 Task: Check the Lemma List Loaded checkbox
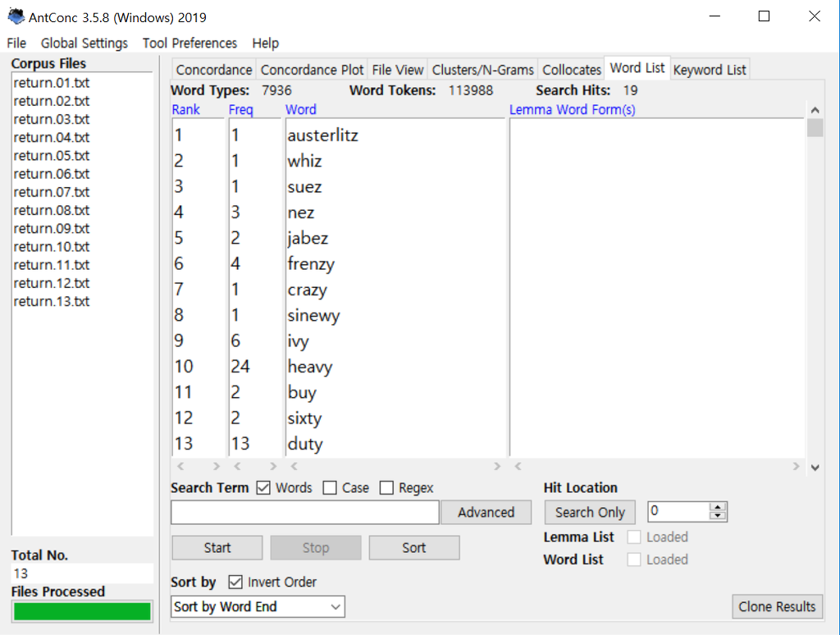(x=634, y=537)
